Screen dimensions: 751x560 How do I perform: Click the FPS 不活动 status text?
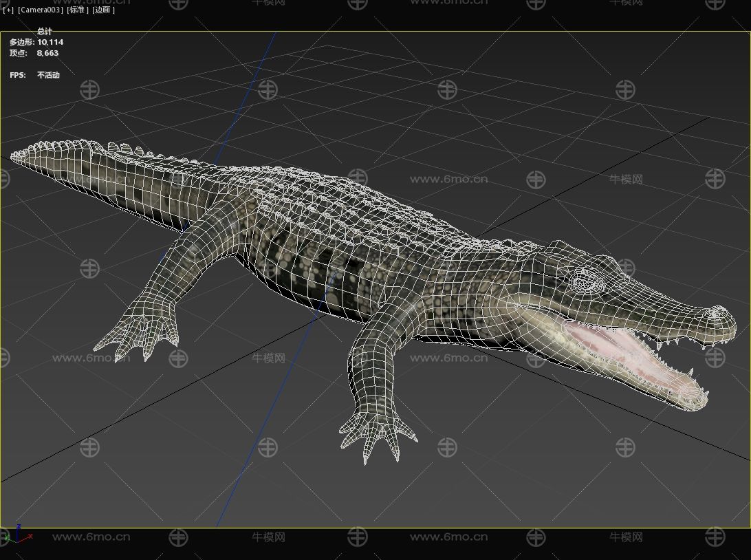48,75
